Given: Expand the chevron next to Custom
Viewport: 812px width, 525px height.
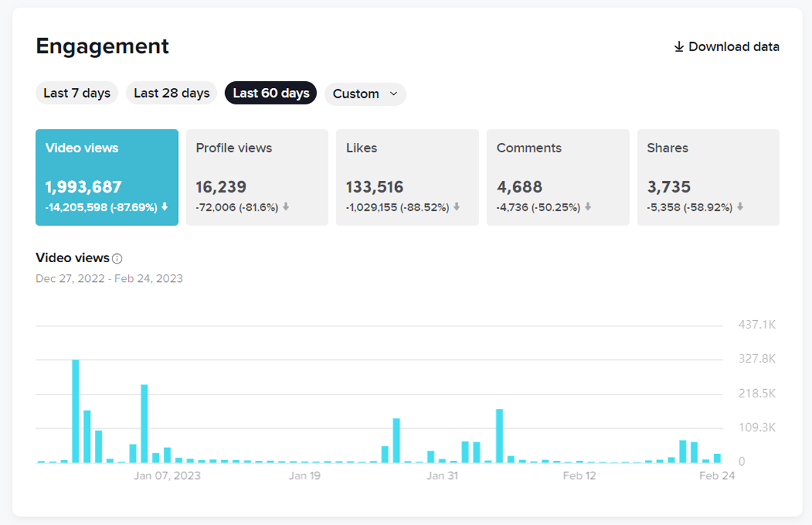Looking at the screenshot, I should 393,94.
